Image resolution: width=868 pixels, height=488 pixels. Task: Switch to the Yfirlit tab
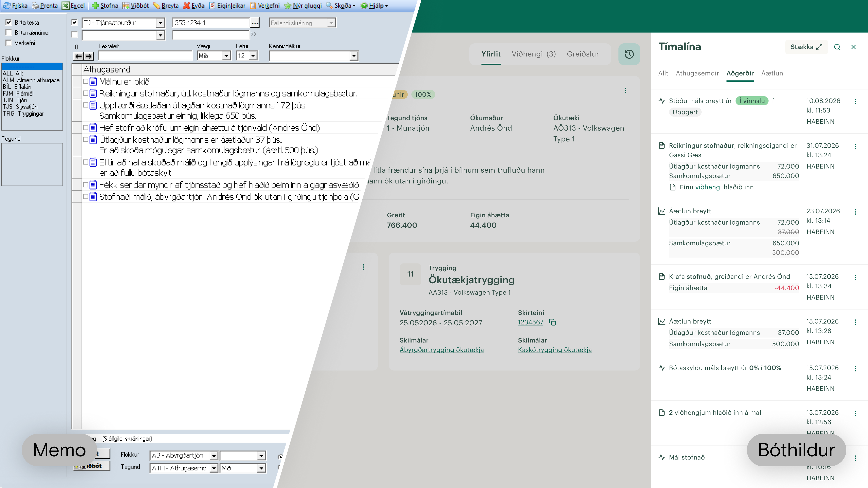[x=491, y=54]
